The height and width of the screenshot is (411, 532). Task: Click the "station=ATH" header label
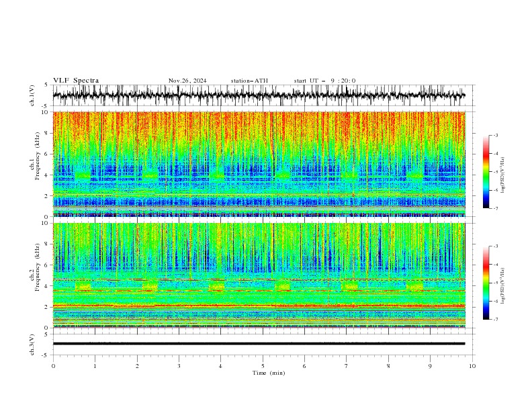pos(249,81)
